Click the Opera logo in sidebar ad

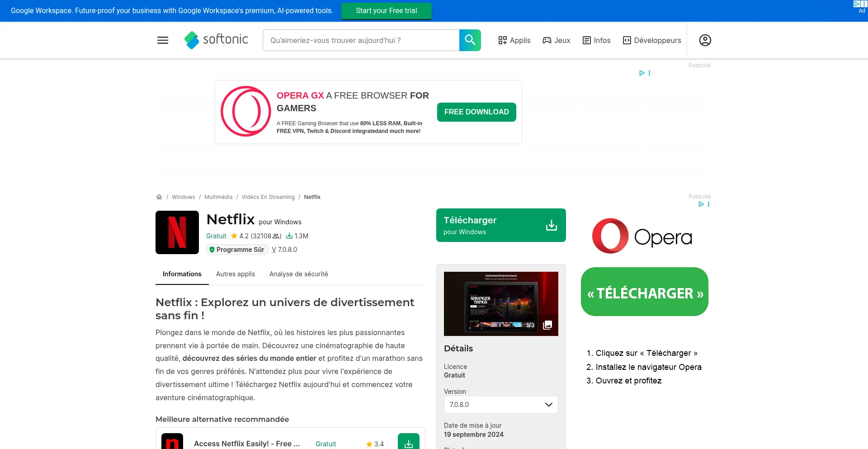tap(642, 236)
